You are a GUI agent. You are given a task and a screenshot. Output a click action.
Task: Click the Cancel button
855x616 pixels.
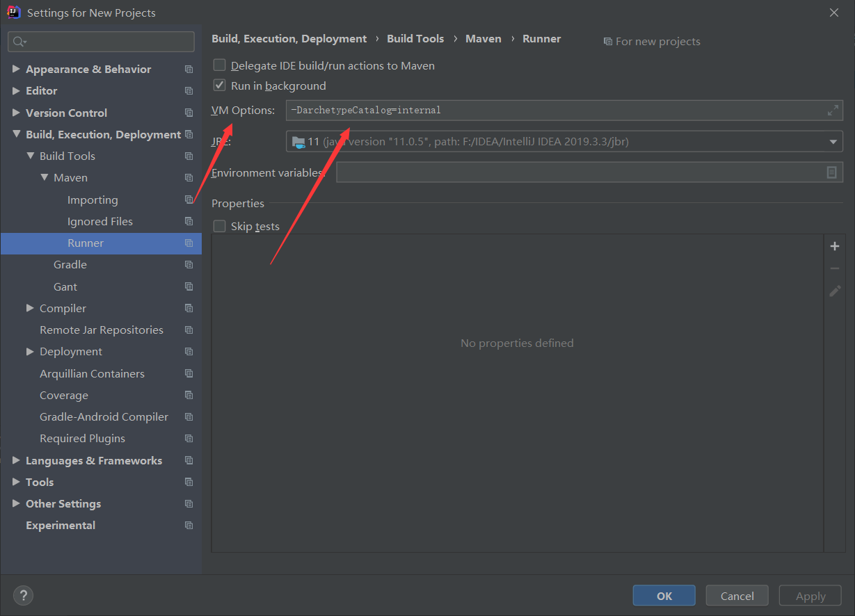(737, 596)
